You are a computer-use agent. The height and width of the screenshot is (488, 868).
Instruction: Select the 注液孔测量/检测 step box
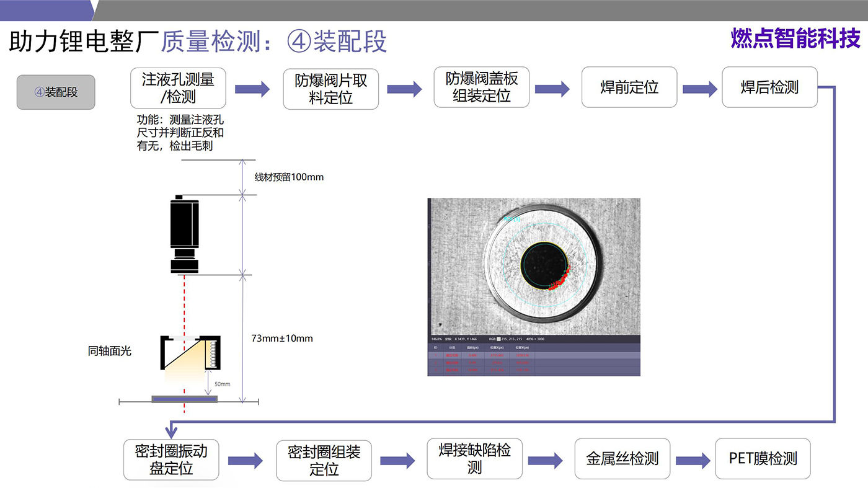[178, 88]
